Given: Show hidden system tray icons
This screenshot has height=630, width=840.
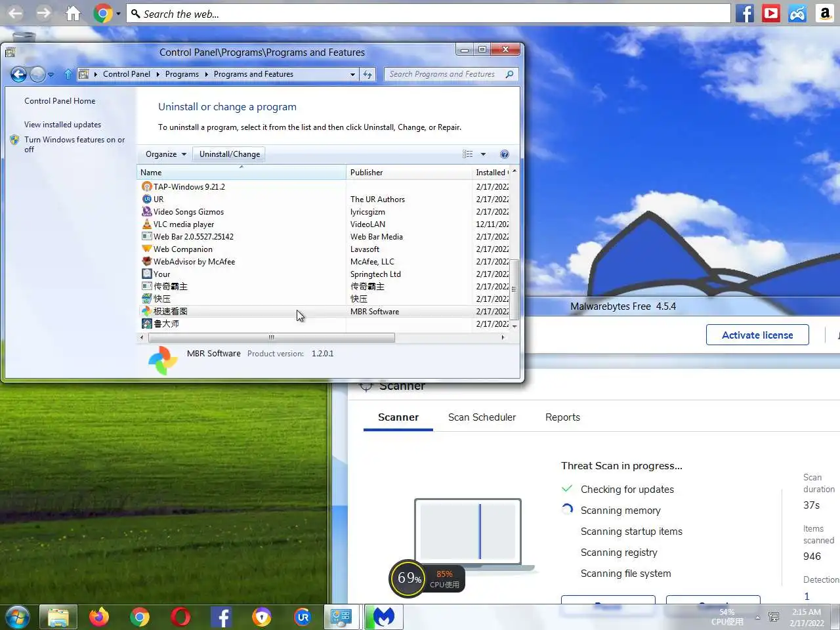Looking at the screenshot, I should 757,618.
